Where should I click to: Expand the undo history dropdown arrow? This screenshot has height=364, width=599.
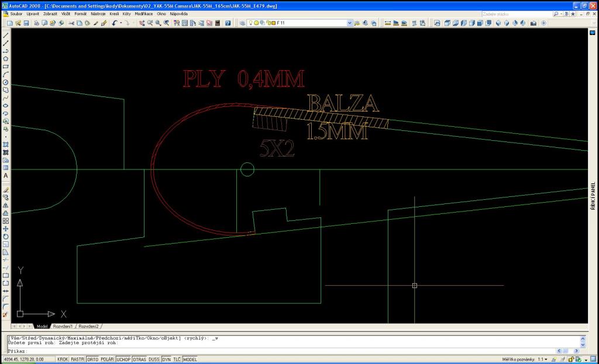121,23
